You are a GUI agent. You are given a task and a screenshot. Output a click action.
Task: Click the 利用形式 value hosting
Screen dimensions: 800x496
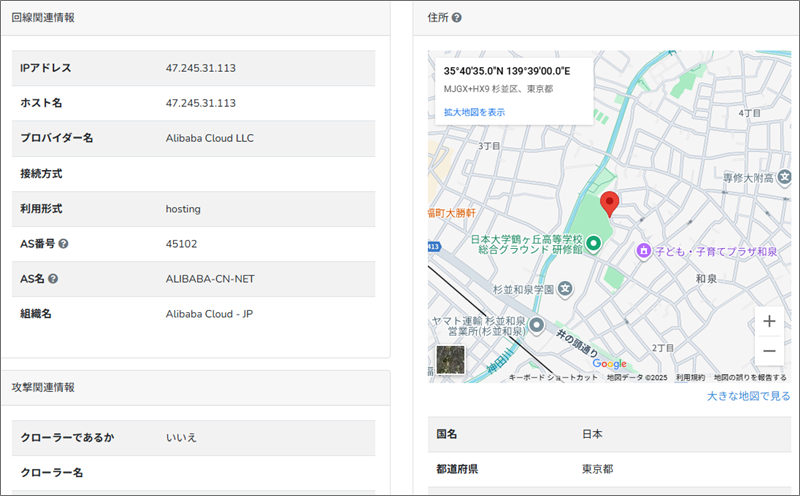click(183, 209)
